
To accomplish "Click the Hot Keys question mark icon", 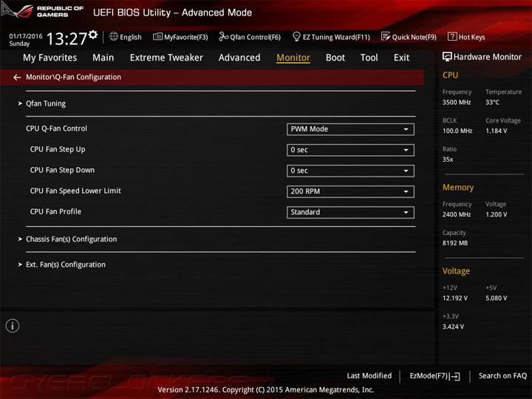I will pyautogui.click(x=452, y=36).
